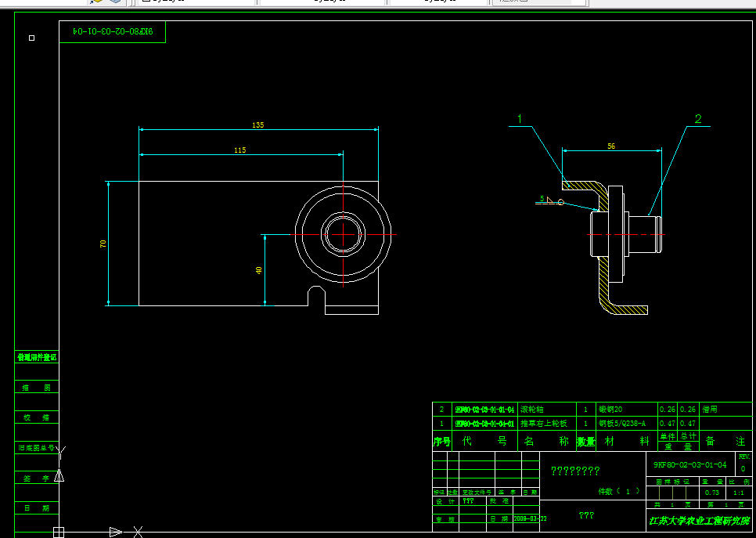The width and height of the screenshot is (756, 538).
Task: Click the small square pickbox marker at top-left
Action: (32, 38)
